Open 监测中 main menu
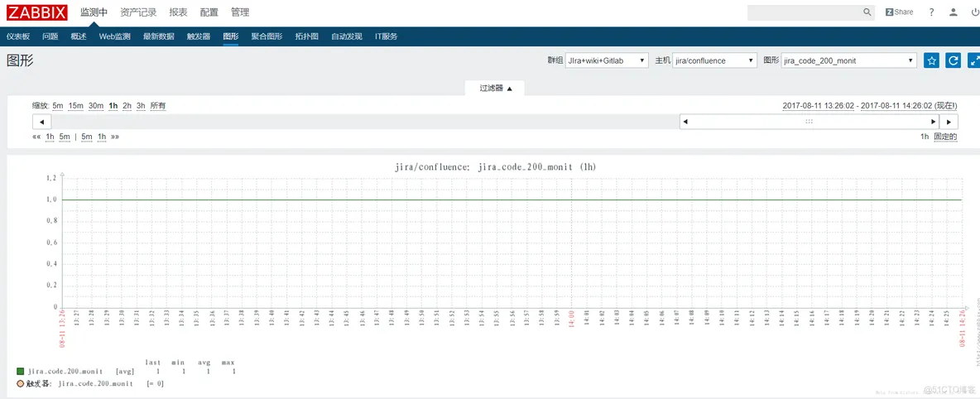This screenshot has width=980, height=399. tap(94, 12)
